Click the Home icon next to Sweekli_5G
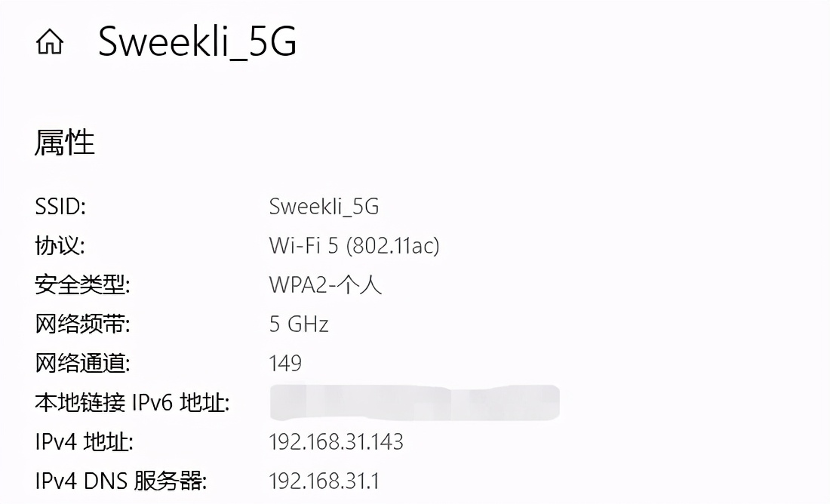This screenshot has width=830, height=504. coord(50,41)
